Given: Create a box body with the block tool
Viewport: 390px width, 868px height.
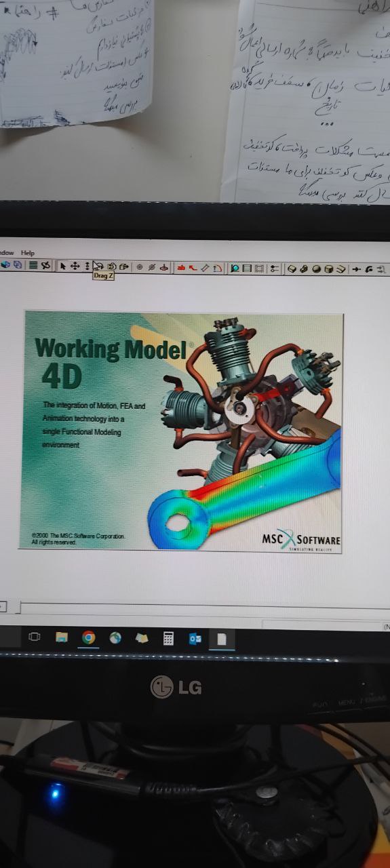Looking at the screenshot, I should point(292,269).
